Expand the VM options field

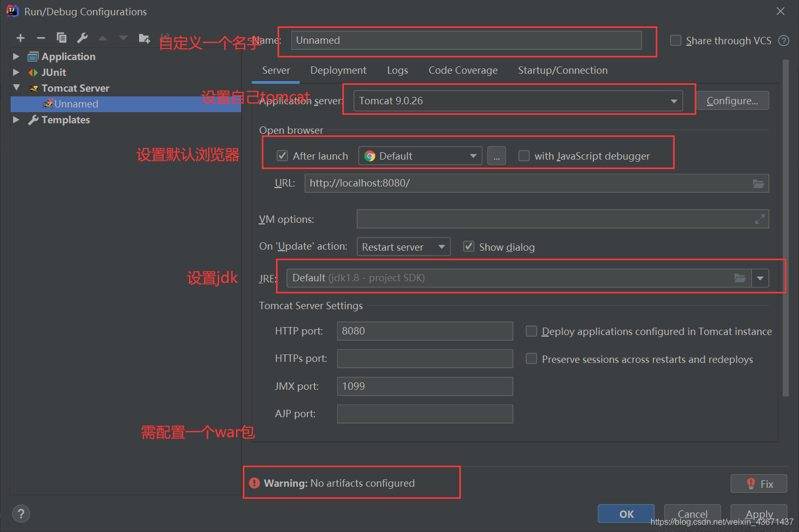pos(760,219)
